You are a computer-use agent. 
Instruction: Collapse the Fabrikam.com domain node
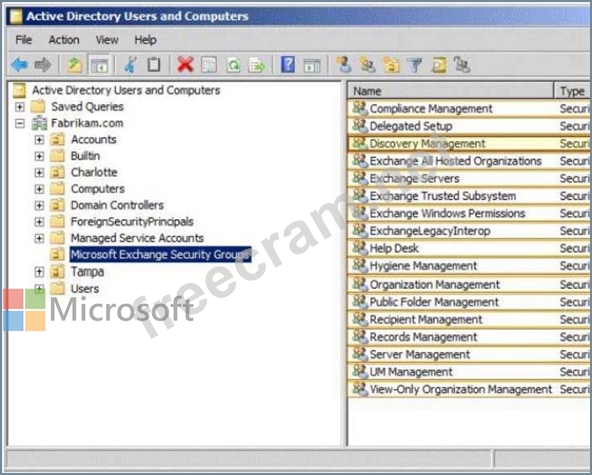click(x=19, y=123)
